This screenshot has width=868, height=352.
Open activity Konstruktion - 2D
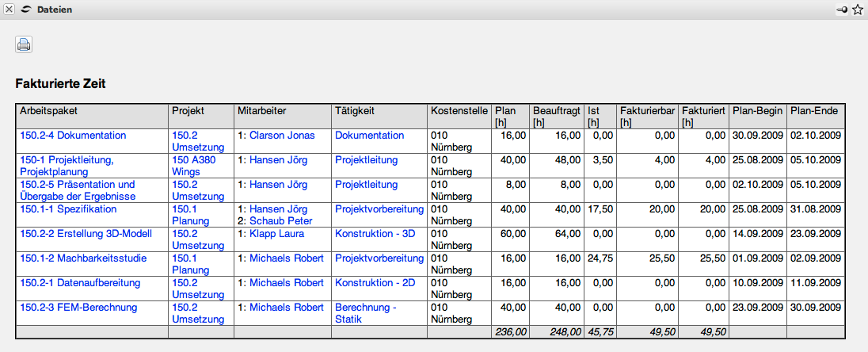coord(375,283)
